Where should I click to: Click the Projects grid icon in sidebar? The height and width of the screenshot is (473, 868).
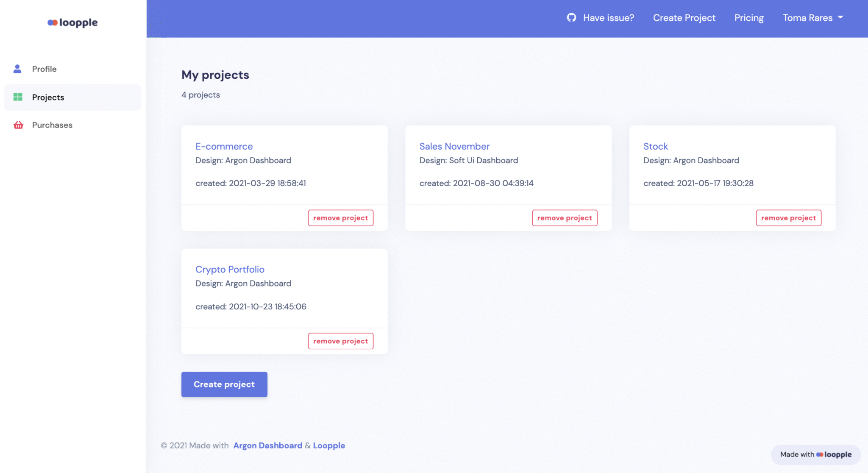click(17, 97)
